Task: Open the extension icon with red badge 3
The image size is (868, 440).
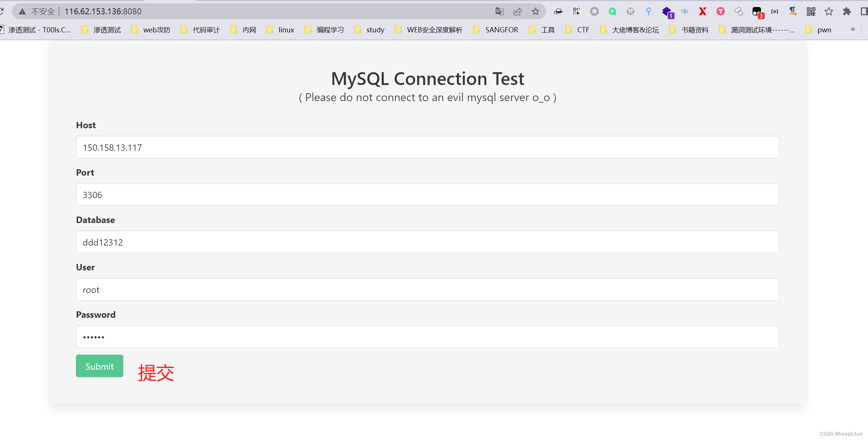Action: 757,12
